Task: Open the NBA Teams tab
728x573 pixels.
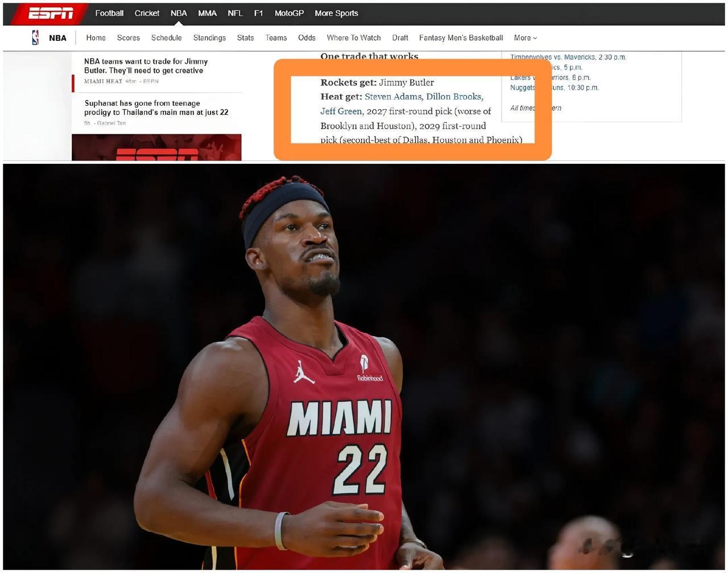Action: click(x=276, y=38)
